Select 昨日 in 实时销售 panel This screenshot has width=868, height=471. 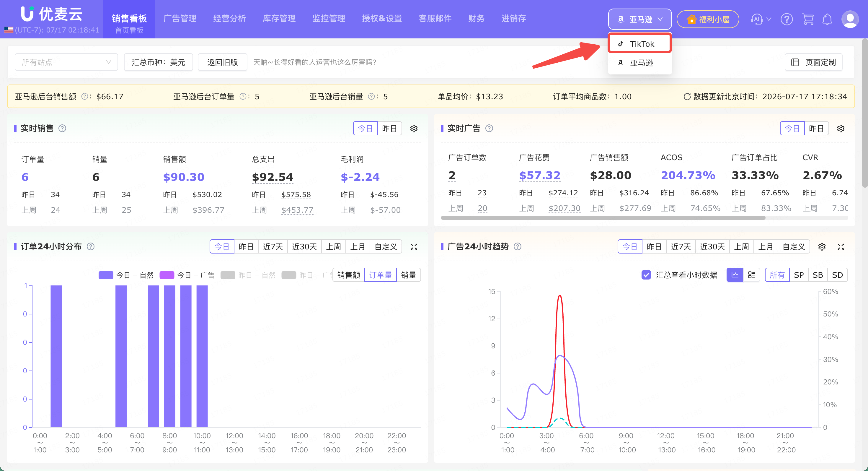(389, 129)
